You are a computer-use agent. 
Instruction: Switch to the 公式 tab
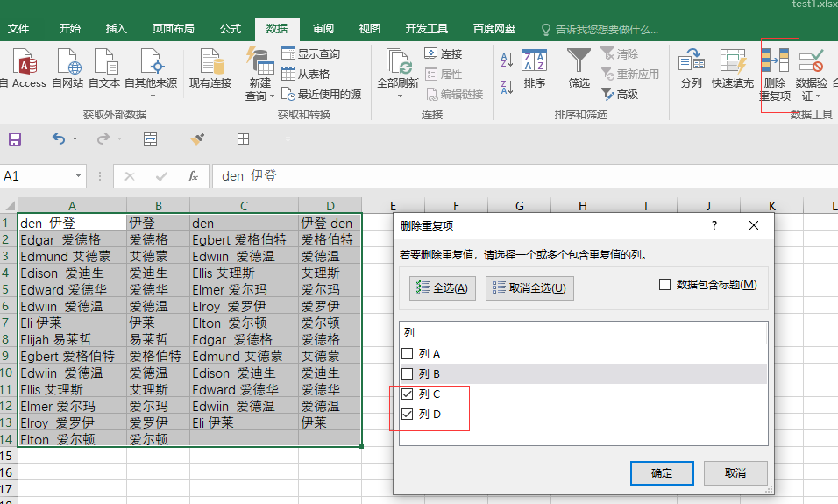point(231,29)
